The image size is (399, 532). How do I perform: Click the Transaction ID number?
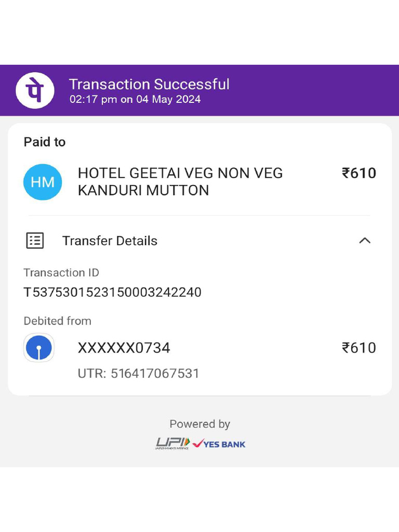click(112, 292)
